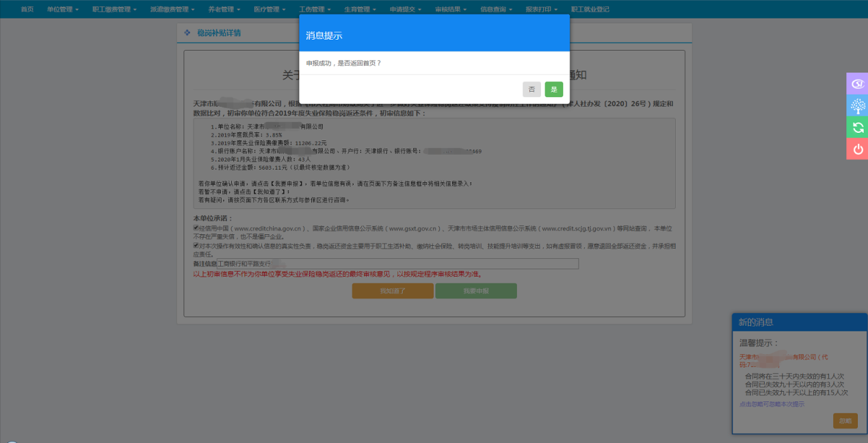Expand the 工伤管理 dropdown menu
The image size is (868, 443).
(x=315, y=10)
